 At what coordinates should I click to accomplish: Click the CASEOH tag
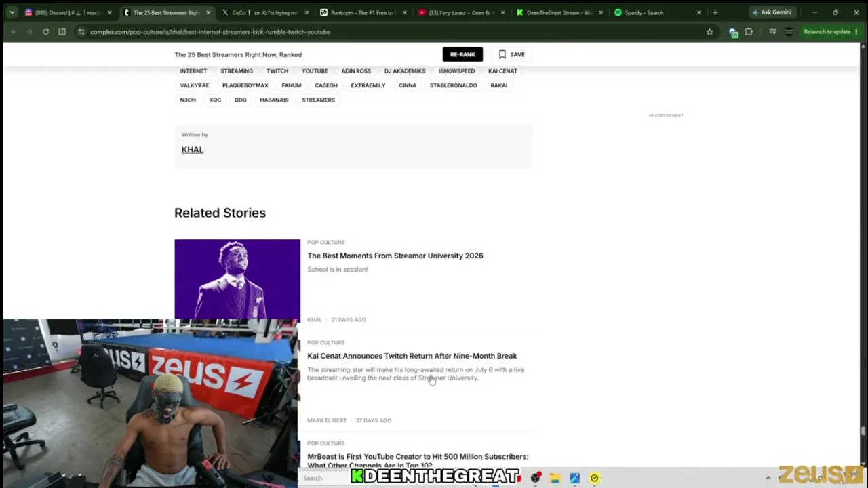(326, 85)
